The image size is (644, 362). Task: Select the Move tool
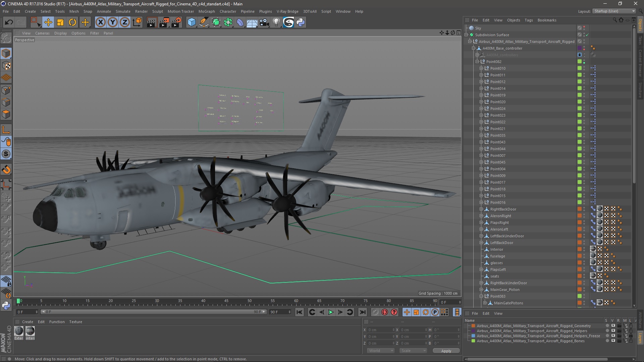coord(48,22)
